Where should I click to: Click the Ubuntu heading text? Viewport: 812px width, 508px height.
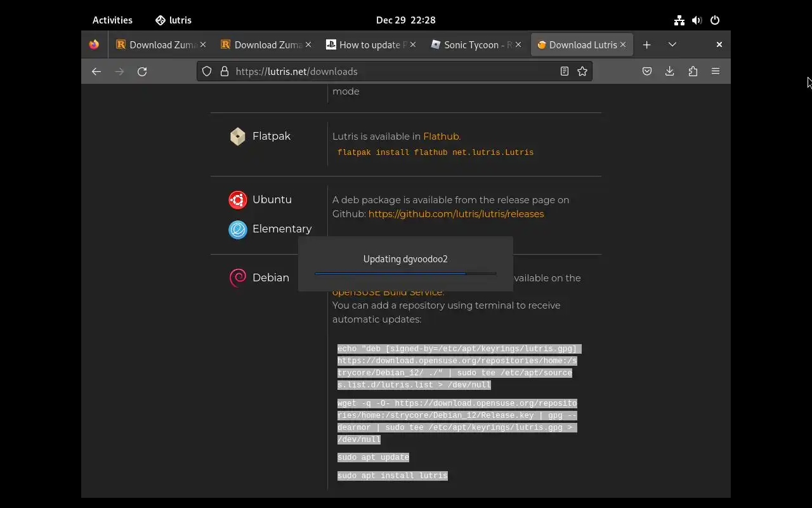(272, 199)
